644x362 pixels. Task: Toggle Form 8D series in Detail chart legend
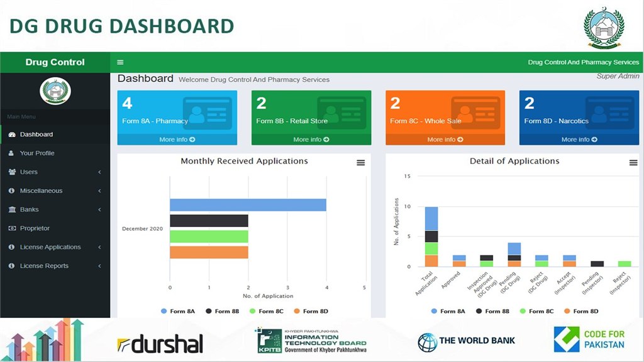(580, 311)
